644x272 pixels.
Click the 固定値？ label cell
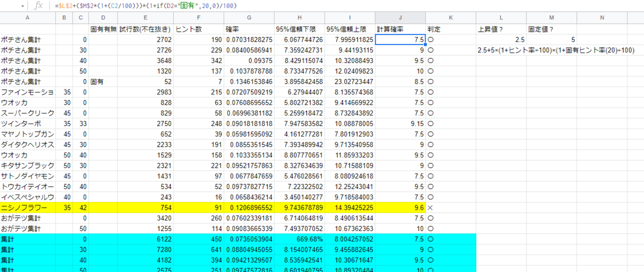coord(552,29)
